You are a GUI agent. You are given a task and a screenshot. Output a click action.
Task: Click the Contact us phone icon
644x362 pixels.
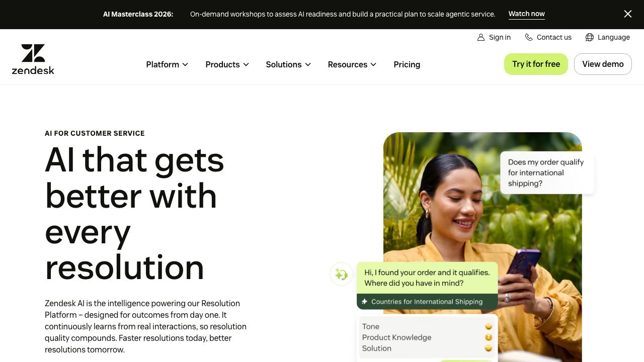[529, 37]
